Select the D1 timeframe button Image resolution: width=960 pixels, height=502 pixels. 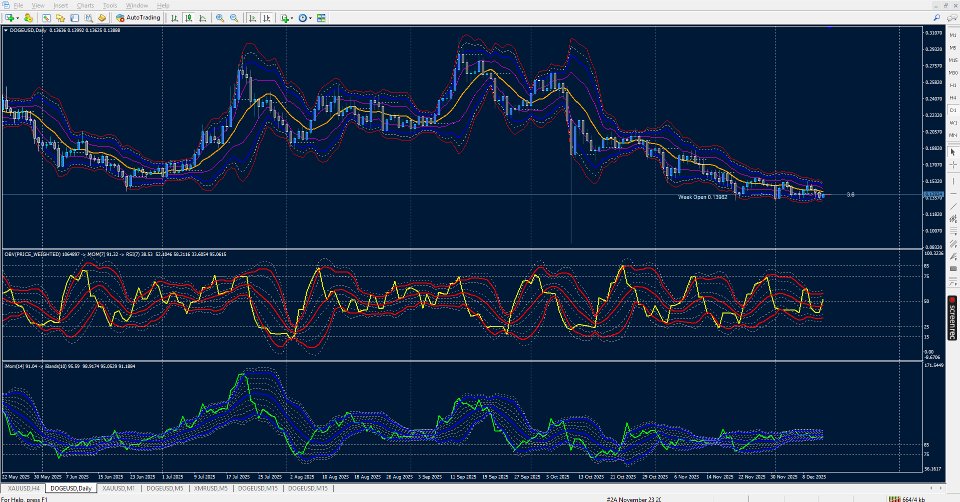[x=952, y=110]
